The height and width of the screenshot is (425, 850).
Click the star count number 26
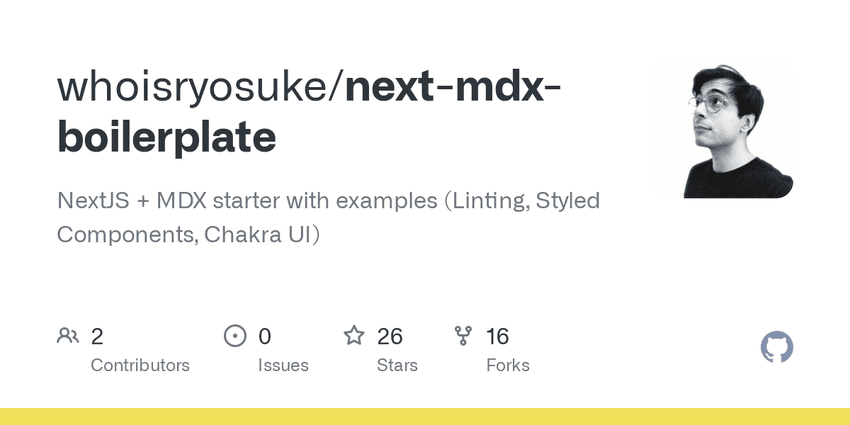click(x=390, y=336)
